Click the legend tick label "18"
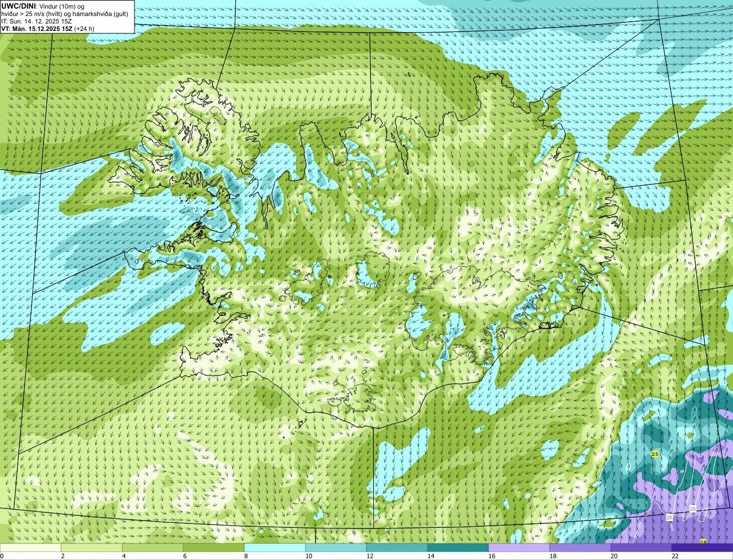Viewport: 733px width, 560px height. click(x=553, y=556)
